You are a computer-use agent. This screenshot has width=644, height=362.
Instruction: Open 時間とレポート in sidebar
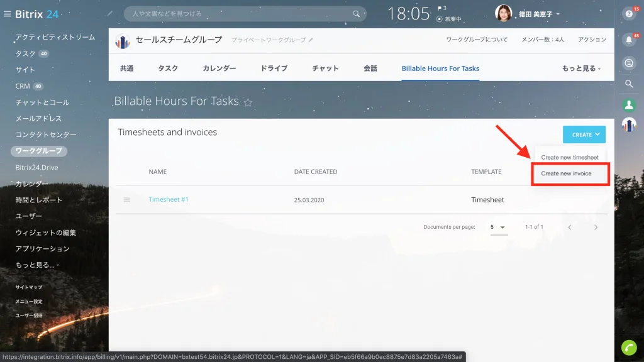pos(39,200)
